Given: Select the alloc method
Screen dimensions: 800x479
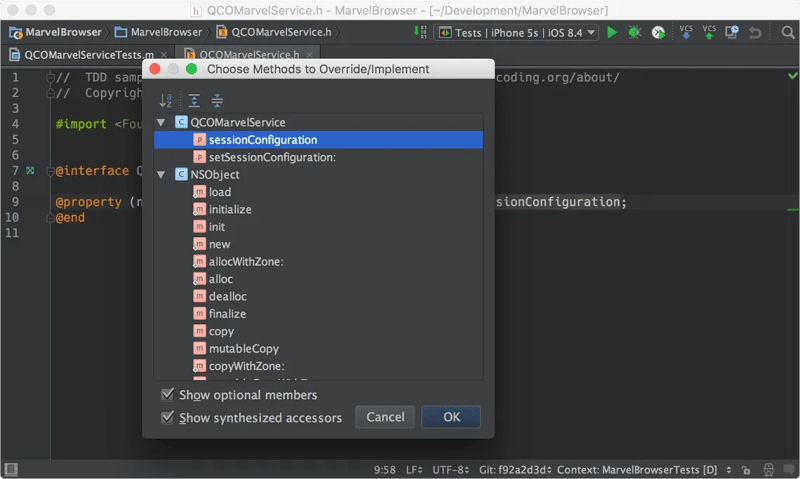Looking at the screenshot, I should pos(318,279).
